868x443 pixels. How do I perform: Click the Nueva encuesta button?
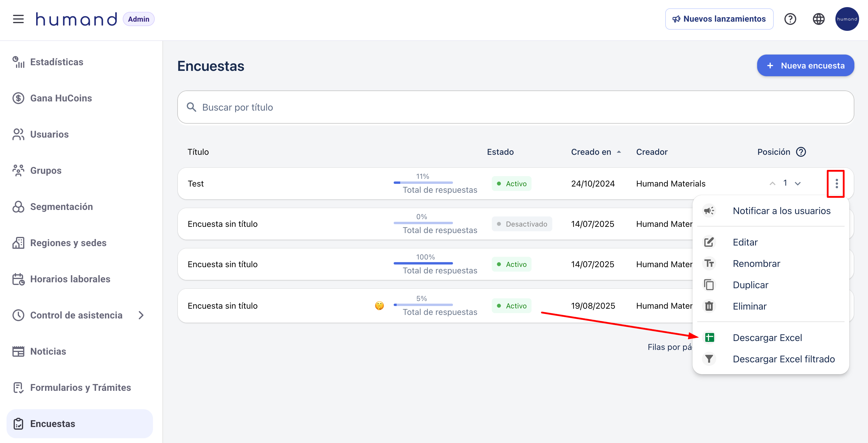click(x=805, y=66)
